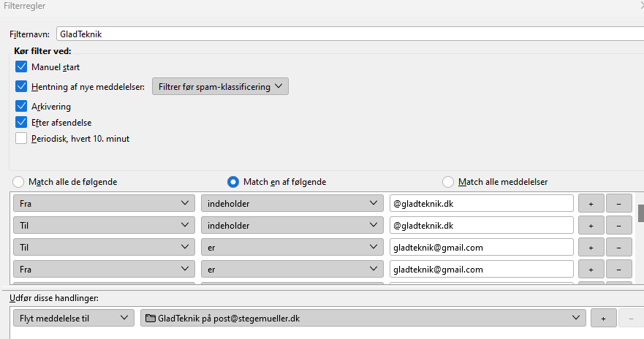This screenshot has height=339, width=644.
Task: Toggle Hentning af nye meddelelser checkbox
Action: [21, 86]
